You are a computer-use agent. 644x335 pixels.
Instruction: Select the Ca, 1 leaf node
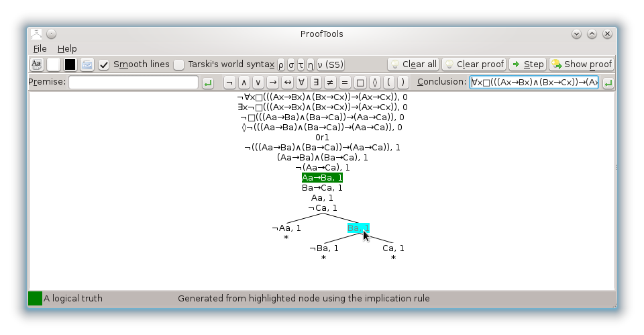[393, 248]
